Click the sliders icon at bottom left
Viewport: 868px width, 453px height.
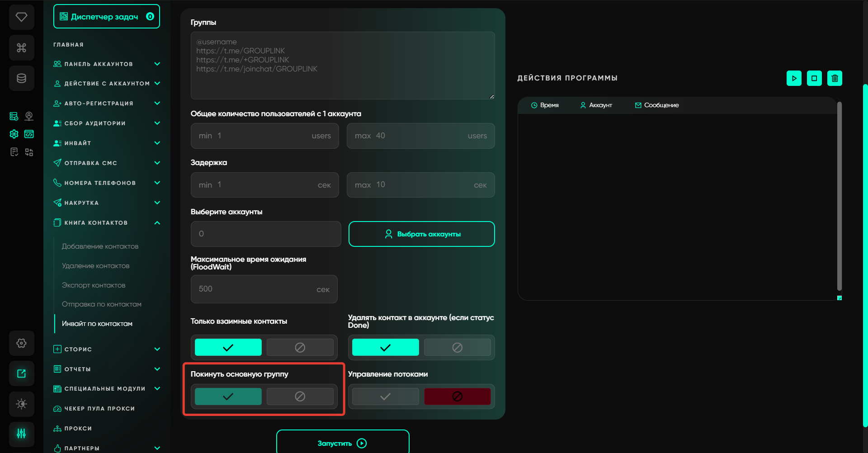[21, 434]
